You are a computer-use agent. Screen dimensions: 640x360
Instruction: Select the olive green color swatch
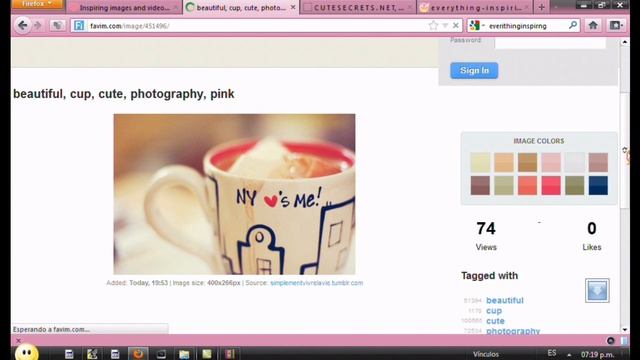pyautogui.click(x=575, y=185)
